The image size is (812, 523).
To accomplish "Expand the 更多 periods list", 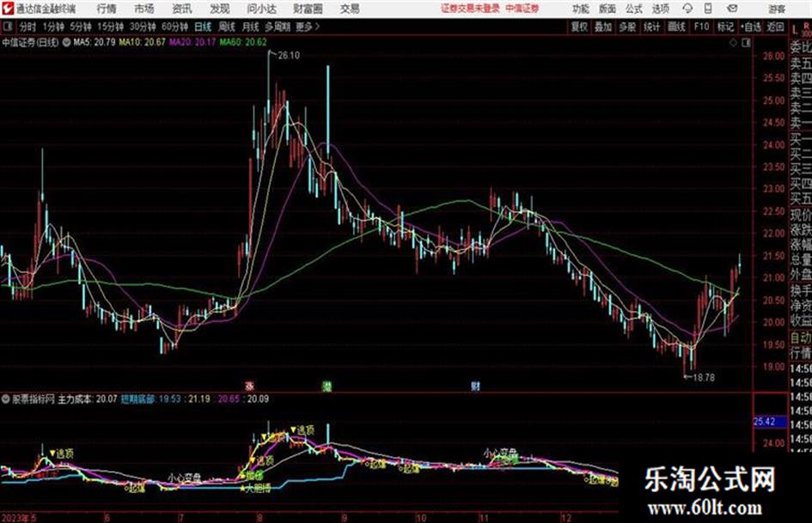I will pos(307,27).
